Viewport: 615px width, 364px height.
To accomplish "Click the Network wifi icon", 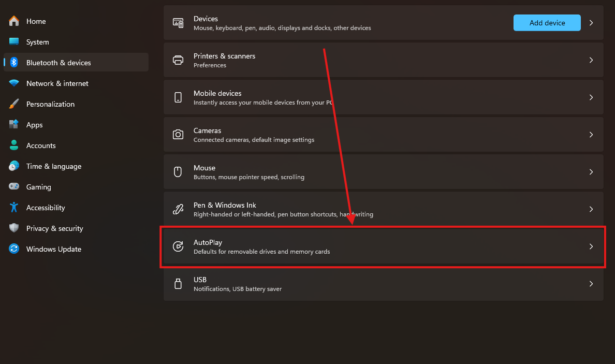I will point(14,83).
